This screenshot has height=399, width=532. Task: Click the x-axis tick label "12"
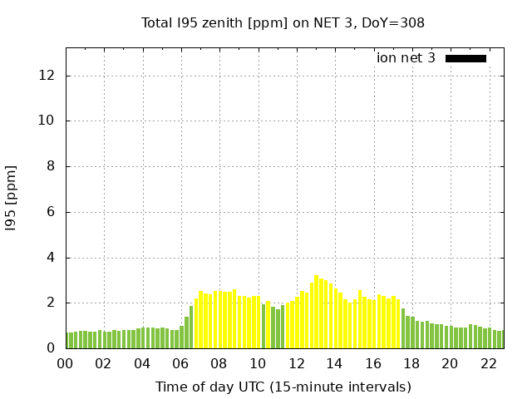[x=296, y=363]
